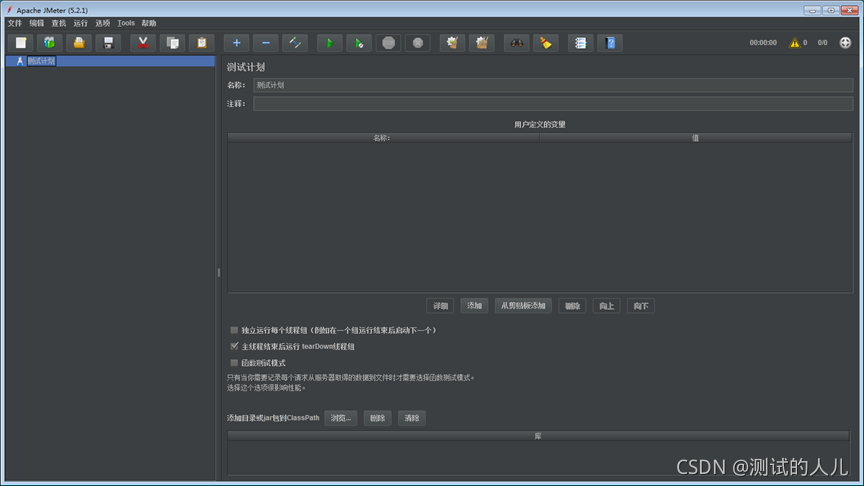This screenshot has width=864, height=486.
Task: Click the split pane divider handle
Action: [219, 272]
